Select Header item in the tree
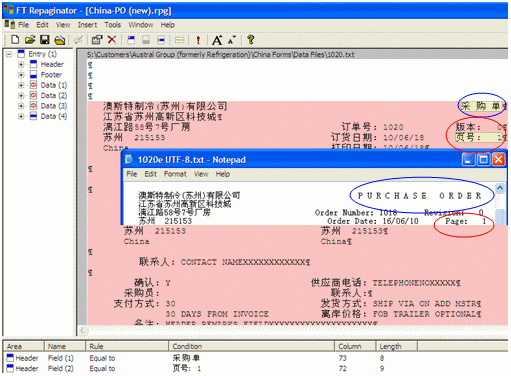The width and height of the screenshot is (511, 376). pyautogui.click(x=52, y=64)
